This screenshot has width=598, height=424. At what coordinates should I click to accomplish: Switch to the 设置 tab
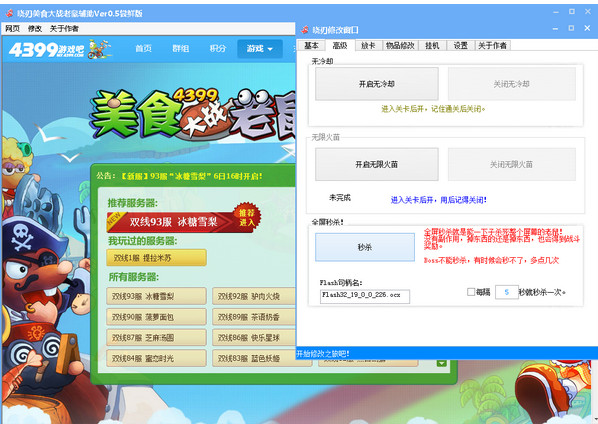pos(460,45)
